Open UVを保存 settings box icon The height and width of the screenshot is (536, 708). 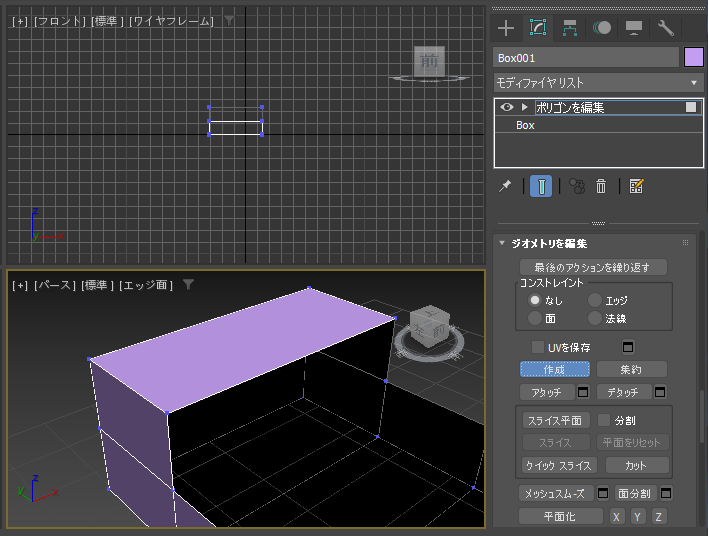point(628,347)
